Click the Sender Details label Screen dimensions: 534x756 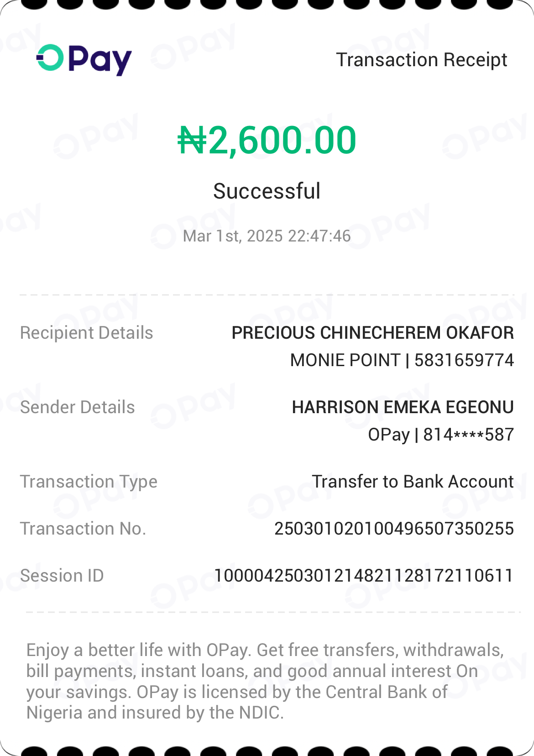[78, 407]
